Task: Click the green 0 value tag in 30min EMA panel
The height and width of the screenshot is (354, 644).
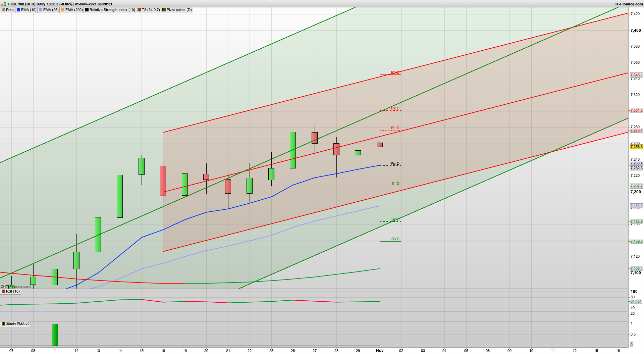Action: pyautogui.click(x=632, y=345)
